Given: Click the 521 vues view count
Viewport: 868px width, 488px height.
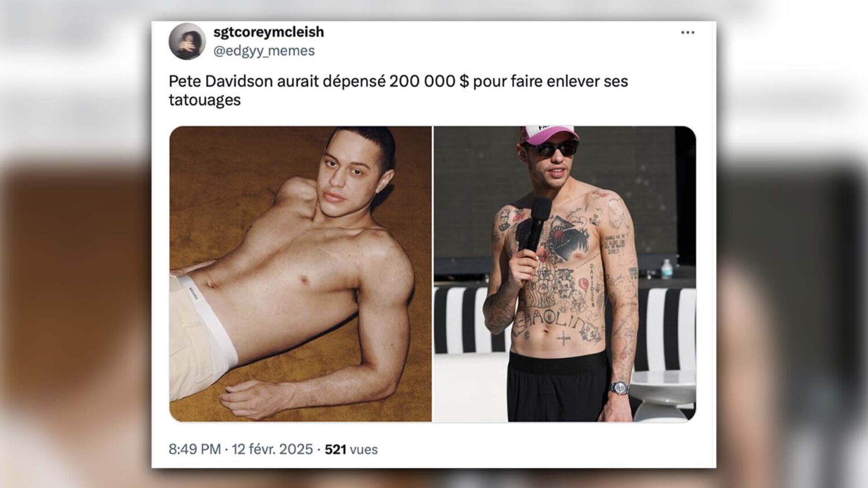Looking at the screenshot, I should pyautogui.click(x=351, y=449).
